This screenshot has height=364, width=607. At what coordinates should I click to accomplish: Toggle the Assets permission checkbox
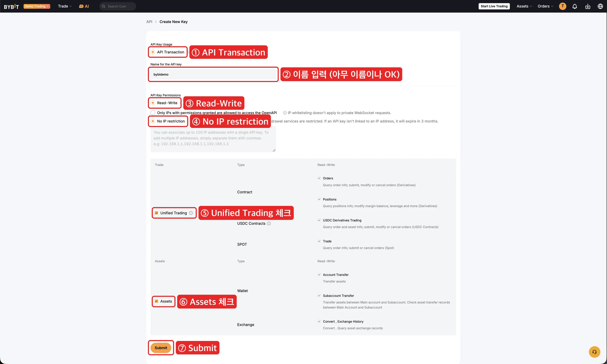click(x=157, y=301)
